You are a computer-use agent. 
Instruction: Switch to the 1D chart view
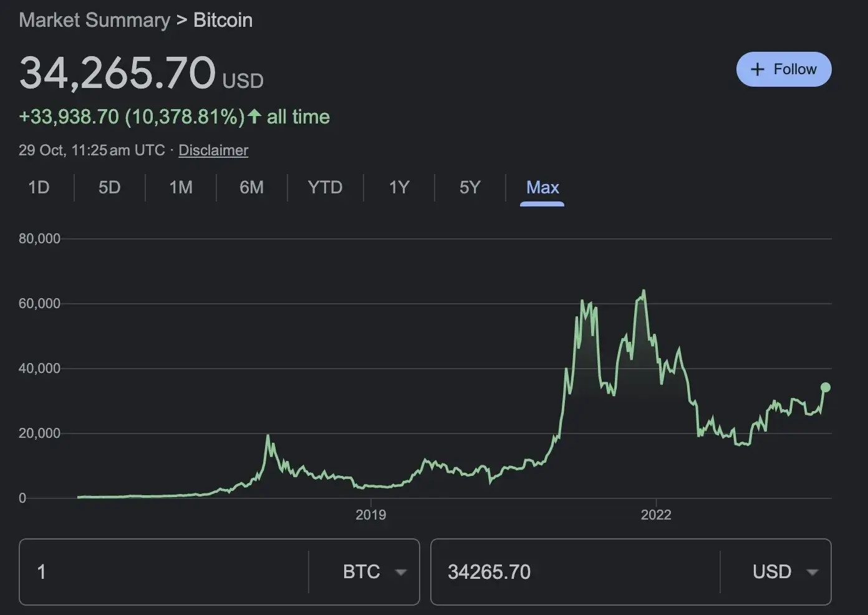pos(39,187)
